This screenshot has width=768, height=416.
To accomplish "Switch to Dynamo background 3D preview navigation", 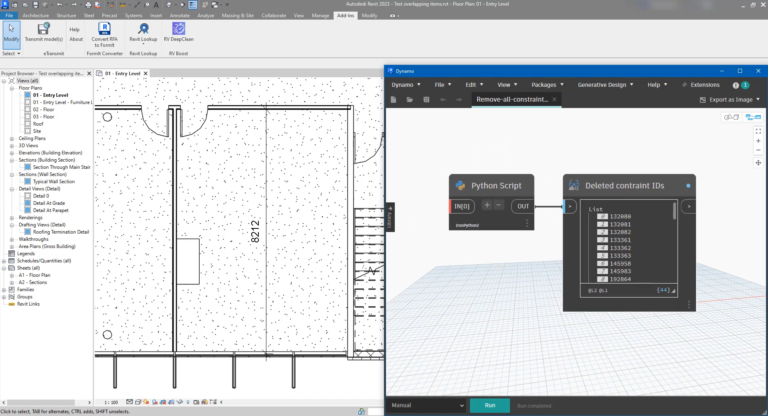I will coord(731,117).
